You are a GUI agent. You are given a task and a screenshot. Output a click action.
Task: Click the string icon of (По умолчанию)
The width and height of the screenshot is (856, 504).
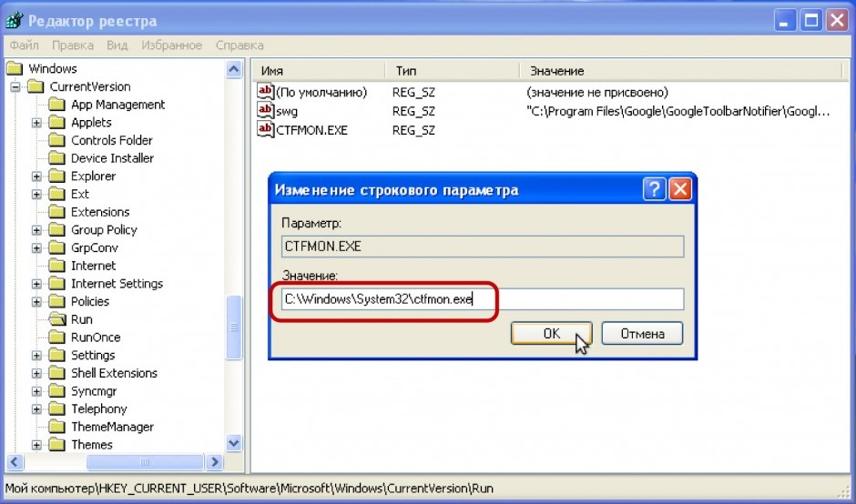click(265, 92)
